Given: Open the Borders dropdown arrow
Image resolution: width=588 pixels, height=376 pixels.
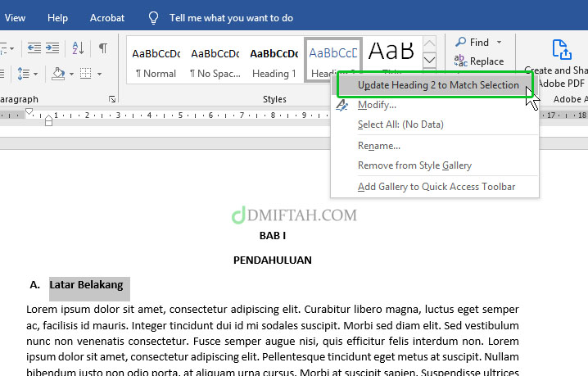Looking at the screenshot, I should click(99, 74).
